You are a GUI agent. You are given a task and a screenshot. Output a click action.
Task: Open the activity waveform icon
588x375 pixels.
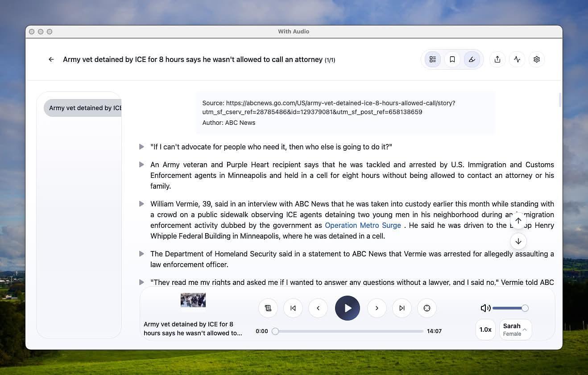click(517, 59)
